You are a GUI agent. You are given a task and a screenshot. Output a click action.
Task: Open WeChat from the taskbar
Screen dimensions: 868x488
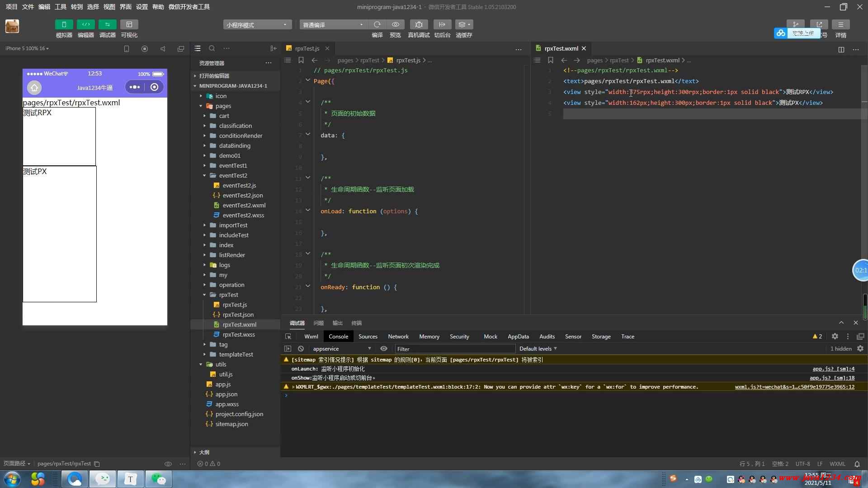(x=158, y=479)
